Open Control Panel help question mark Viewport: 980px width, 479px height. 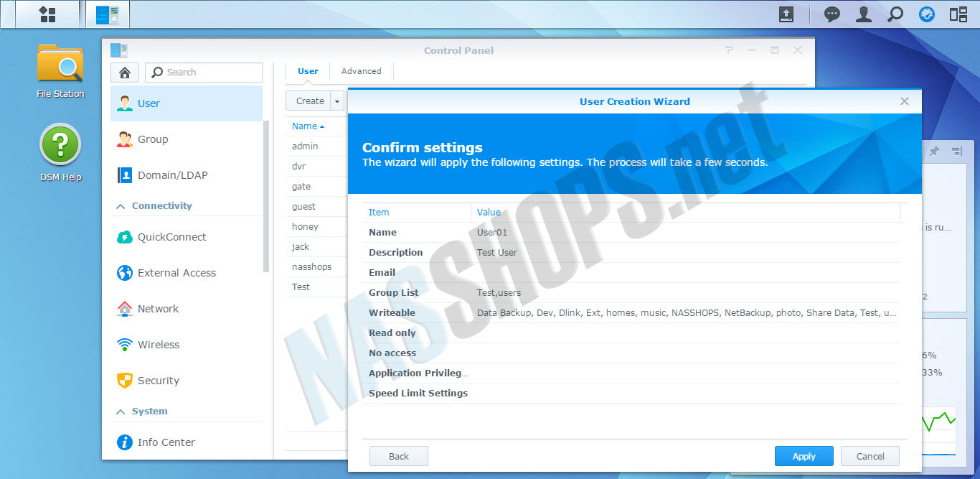pos(729,50)
